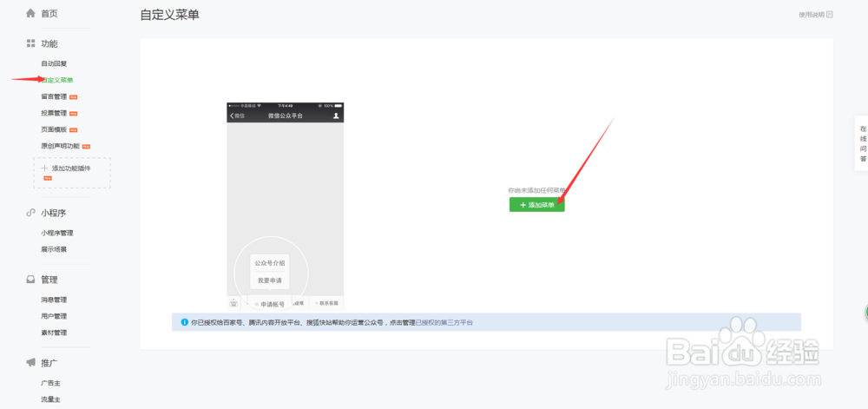Screen dimensions: 868x409
Task: Open 自动回复 under 功能
Action: pyautogui.click(x=54, y=63)
